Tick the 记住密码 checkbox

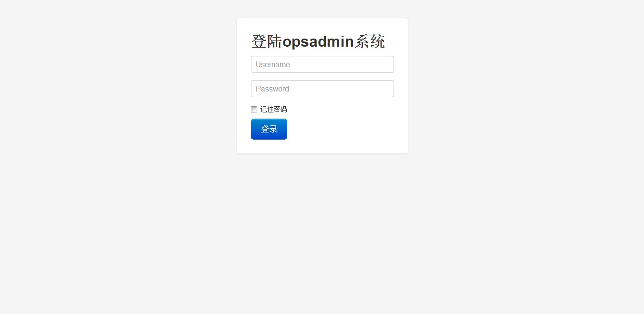tap(254, 109)
